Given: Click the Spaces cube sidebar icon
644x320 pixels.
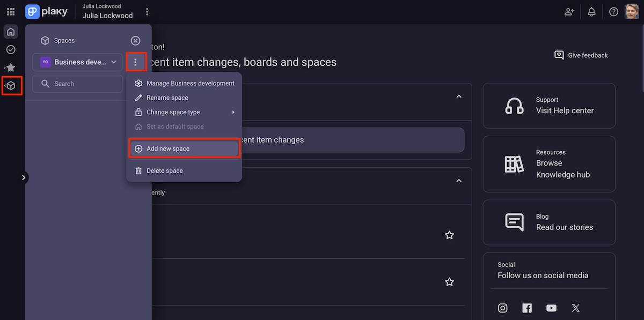Looking at the screenshot, I should [11, 86].
